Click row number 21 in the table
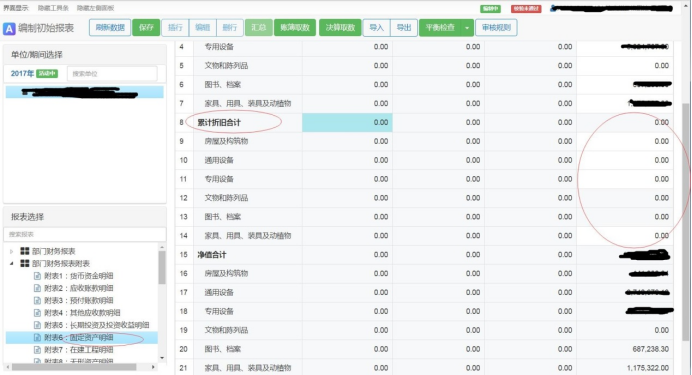Viewport: 692px width, 375px height. (x=184, y=368)
